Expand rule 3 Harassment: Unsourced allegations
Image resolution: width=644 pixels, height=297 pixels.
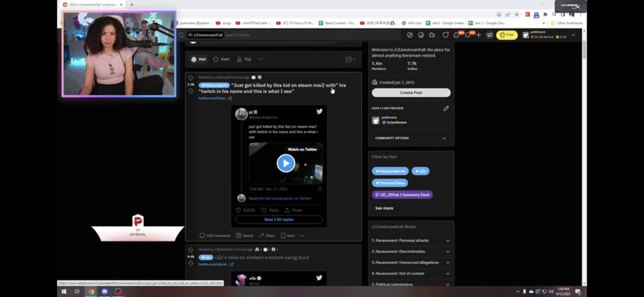pyautogui.click(x=411, y=263)
